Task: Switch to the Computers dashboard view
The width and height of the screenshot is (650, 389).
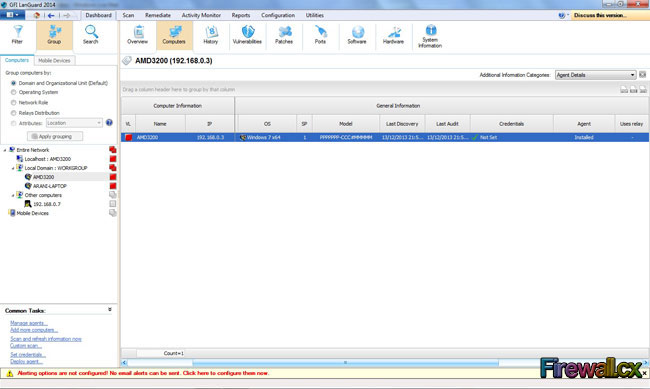Action: [x=174, y=35]
